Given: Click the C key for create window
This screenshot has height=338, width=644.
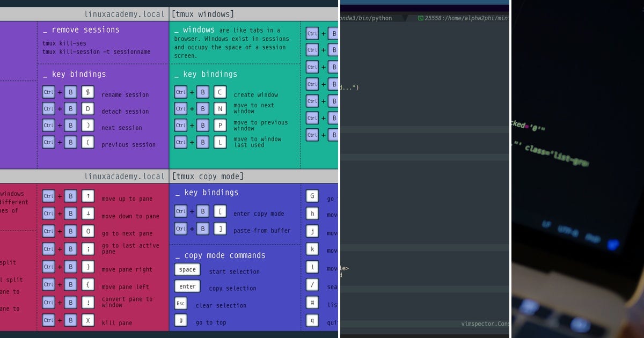Looking at the screenshot, I should [x=220, y=92].
